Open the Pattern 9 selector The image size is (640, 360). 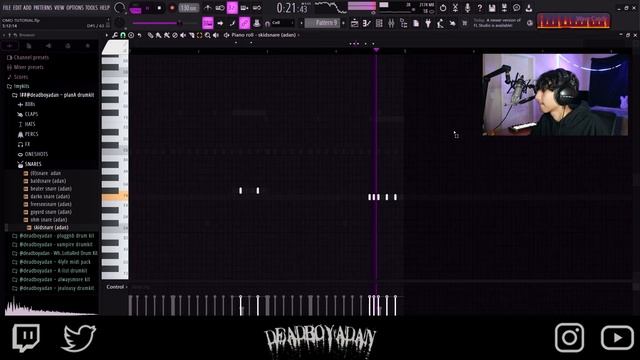pos(322,23)
